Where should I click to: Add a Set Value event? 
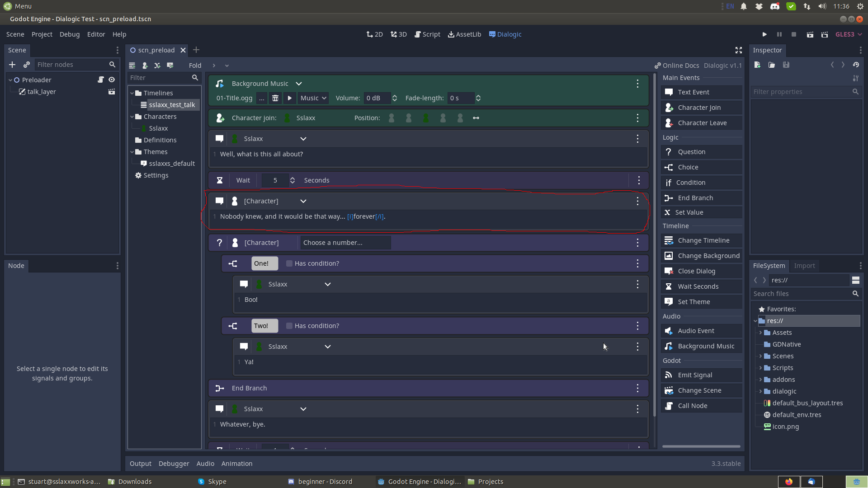click(701, 212)
